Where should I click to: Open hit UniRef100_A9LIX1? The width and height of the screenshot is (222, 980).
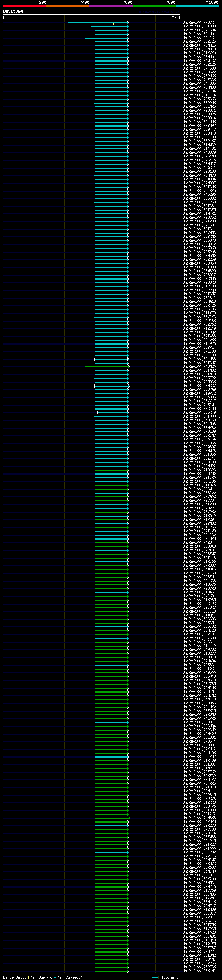[x=199, y=38]
